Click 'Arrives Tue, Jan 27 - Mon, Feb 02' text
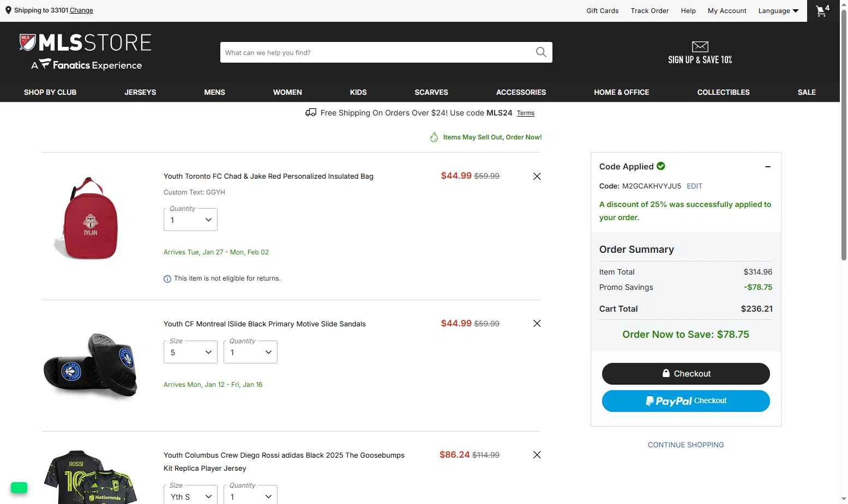Image resolution: width=848 pixels, height=504 pixels. pyautogui.click(x=216, y=252)
